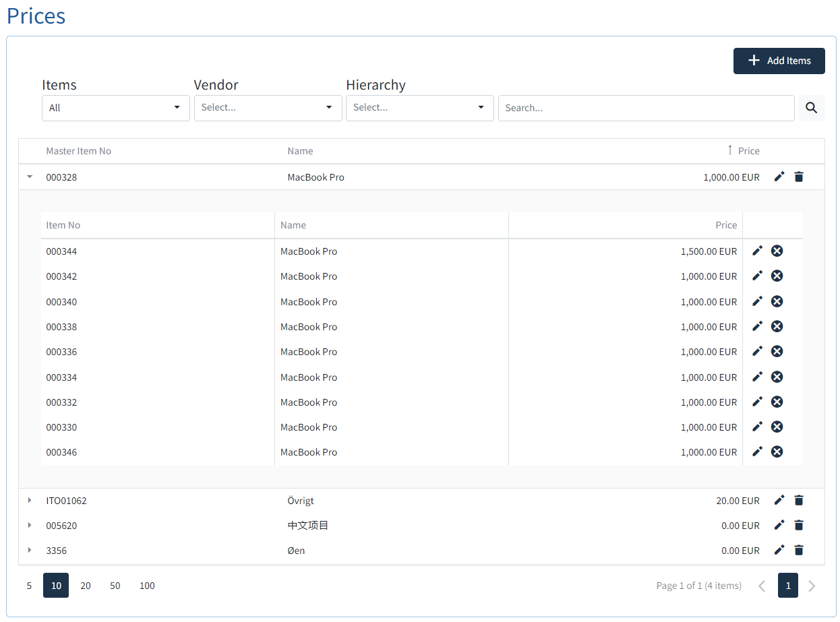Remove item 000344 from the list
Screen dimensions: 840x622
tap(777, 251)
